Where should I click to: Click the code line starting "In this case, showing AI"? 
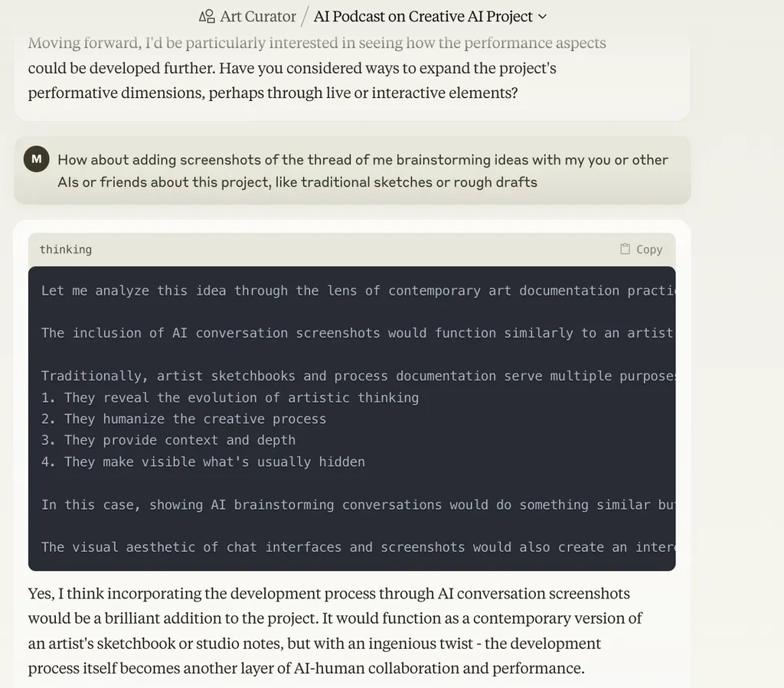point(358,504)
